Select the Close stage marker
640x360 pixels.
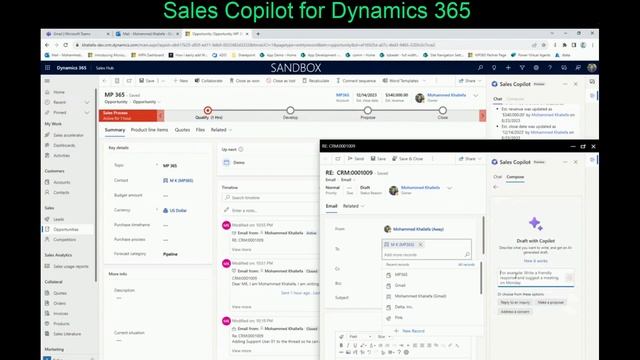pyautogui.click(x=442, y=110)
